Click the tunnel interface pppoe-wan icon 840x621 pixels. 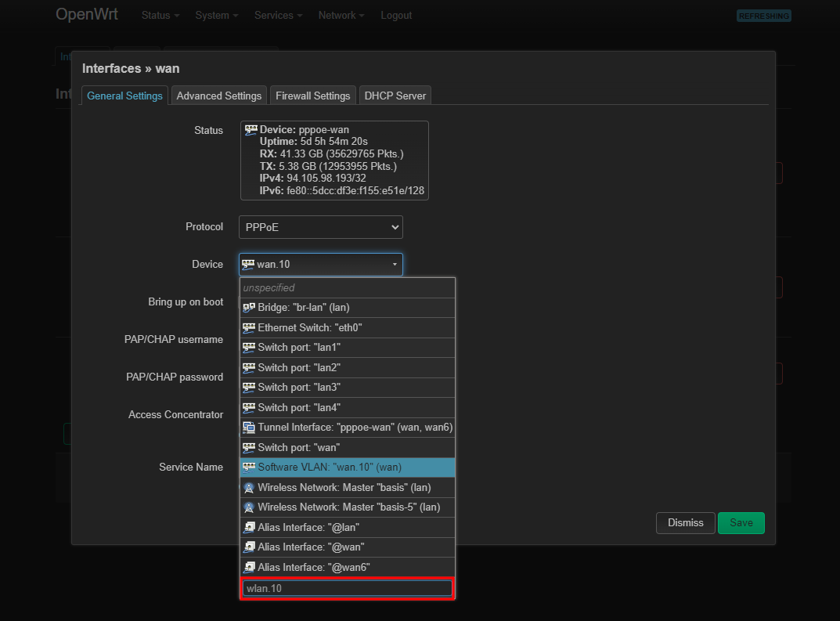(x=249, y=428)
